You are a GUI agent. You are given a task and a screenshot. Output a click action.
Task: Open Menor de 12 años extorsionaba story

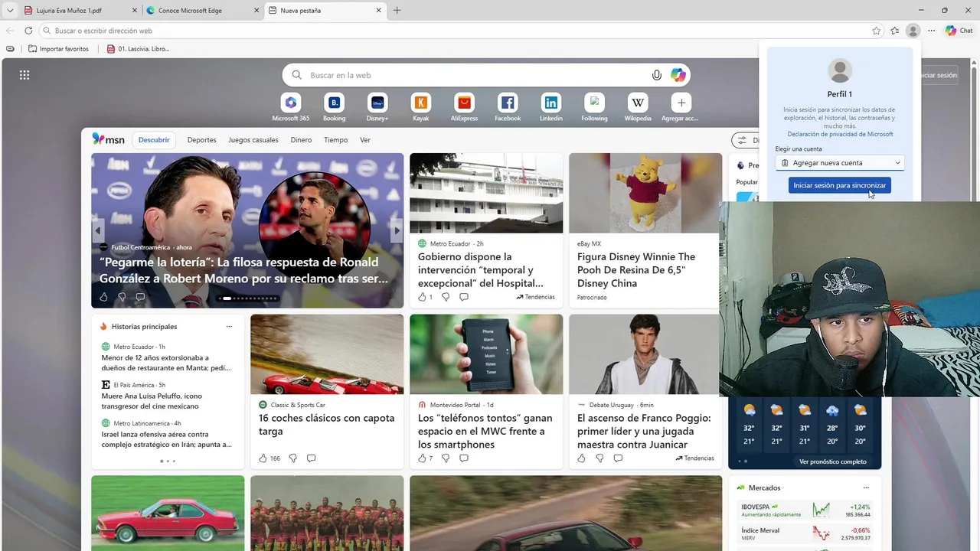tap(166, 363)
